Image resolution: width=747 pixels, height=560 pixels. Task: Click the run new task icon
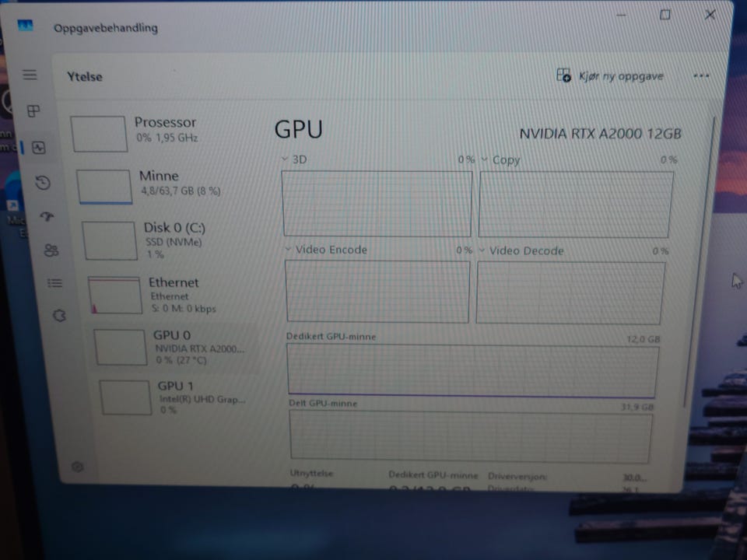point(563,75)
